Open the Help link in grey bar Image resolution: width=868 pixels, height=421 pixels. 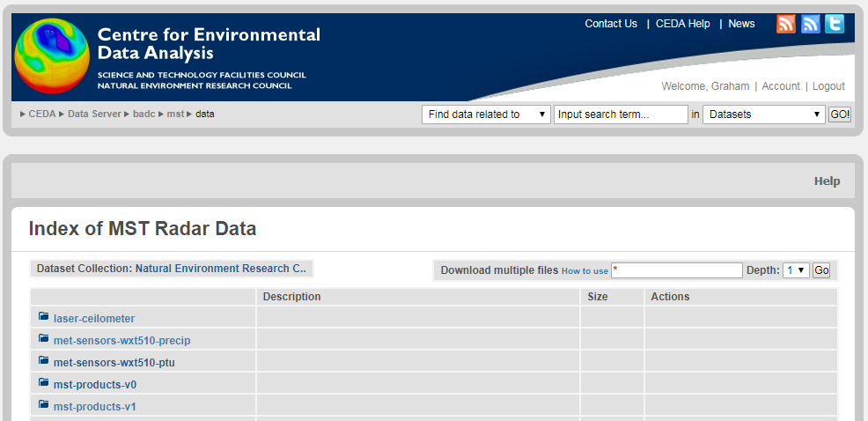827,181
